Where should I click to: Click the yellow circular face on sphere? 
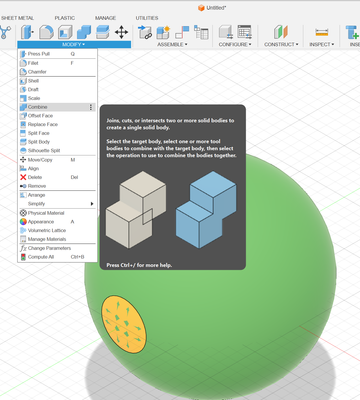tap(124, 324)
